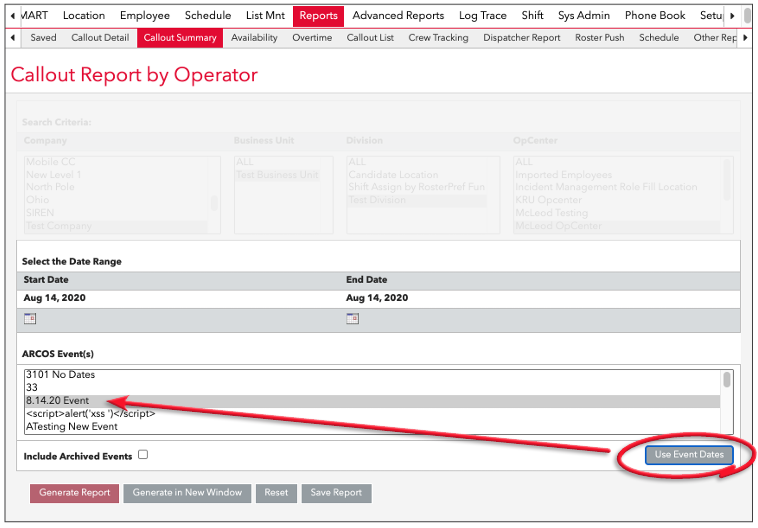Open the Shift tab
758x528 pixels.
click(532, 15)
